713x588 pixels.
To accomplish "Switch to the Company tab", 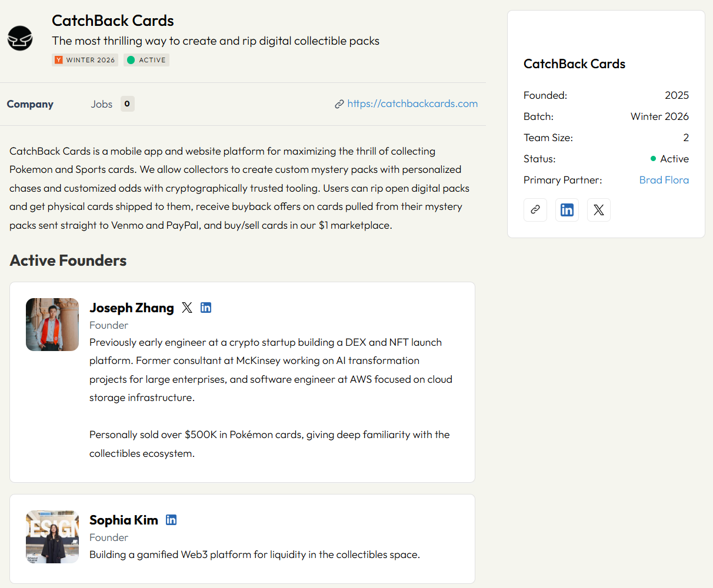I will tap(30, 104).
